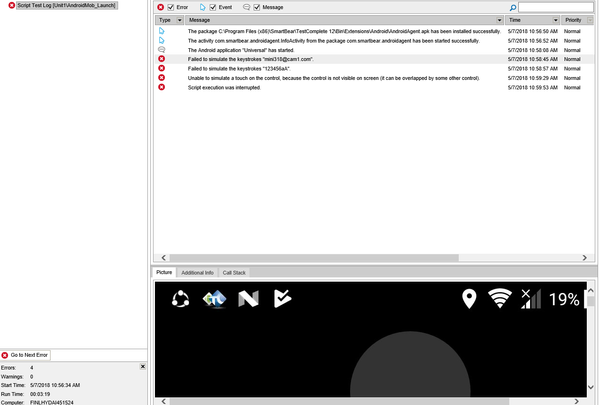This screenshot has width=600, height=405.
Task: Click the Wi-Fi icon in screenshot
Action: point(500,299)
